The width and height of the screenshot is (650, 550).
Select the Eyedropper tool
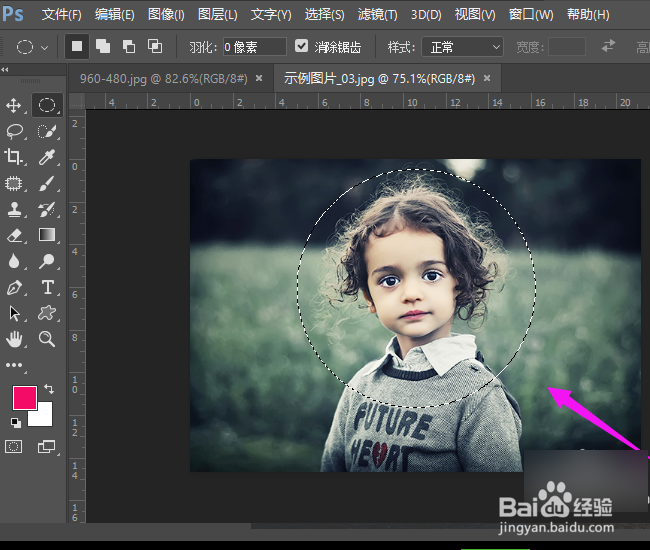pos(47,157)
